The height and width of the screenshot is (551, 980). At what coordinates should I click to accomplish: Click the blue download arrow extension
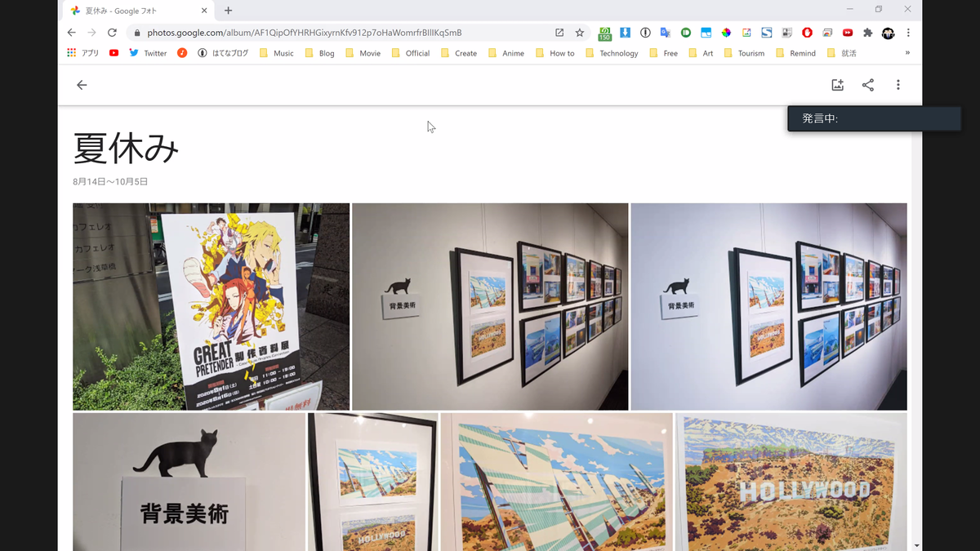(x=625, y=33)
